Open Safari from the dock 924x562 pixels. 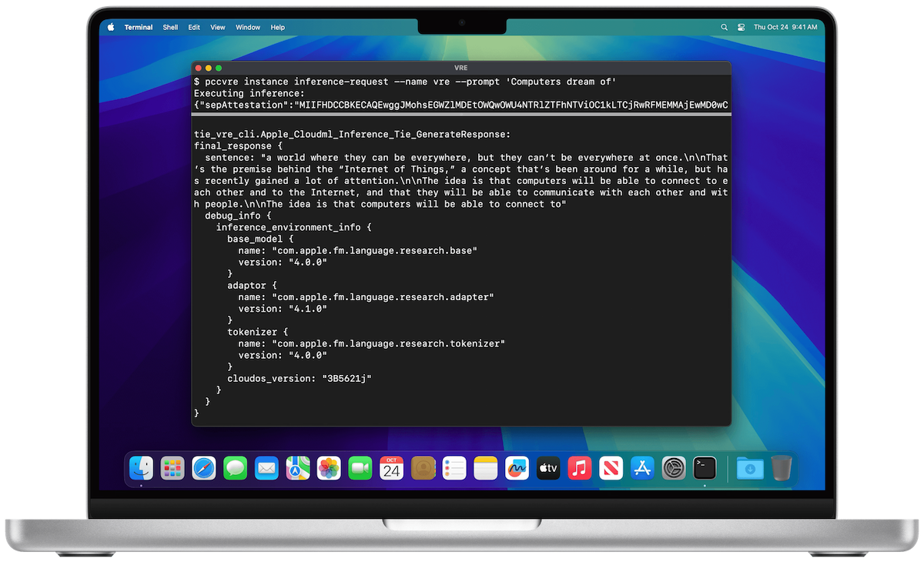coord(203,468)
